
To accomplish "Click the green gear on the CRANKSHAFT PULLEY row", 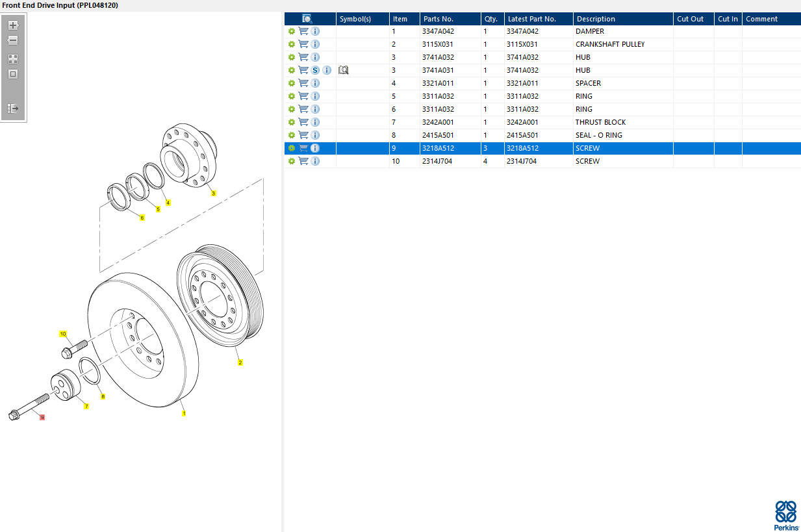I will [x=292, y=44].
